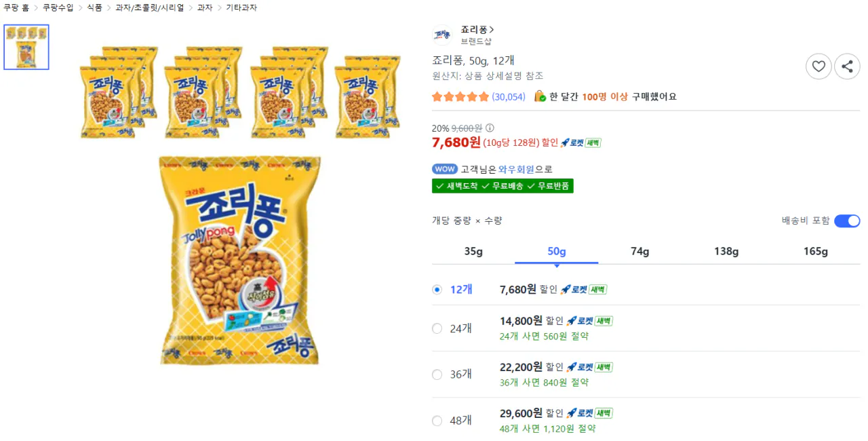Select the 48개 quantity radio button

pyautogui.click(x=437, y=421)
